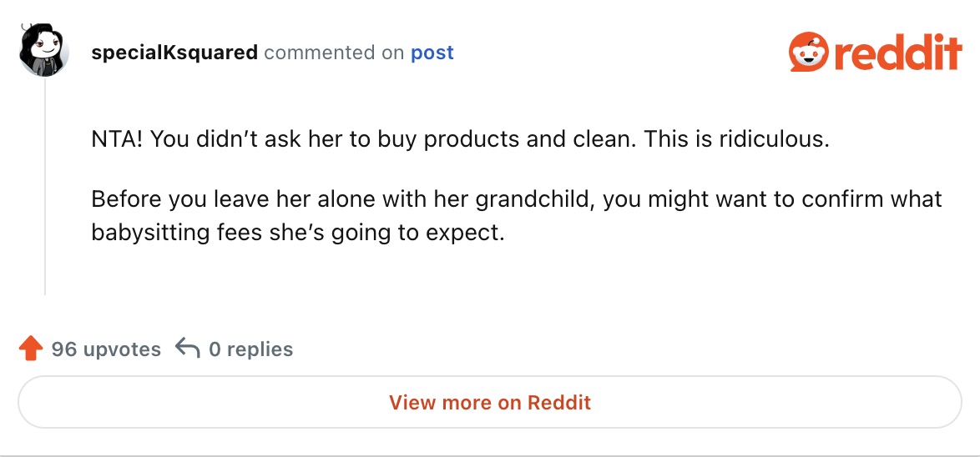Click the "0 replies" label
Screen dimensions: 980x457
coord(250,349)
